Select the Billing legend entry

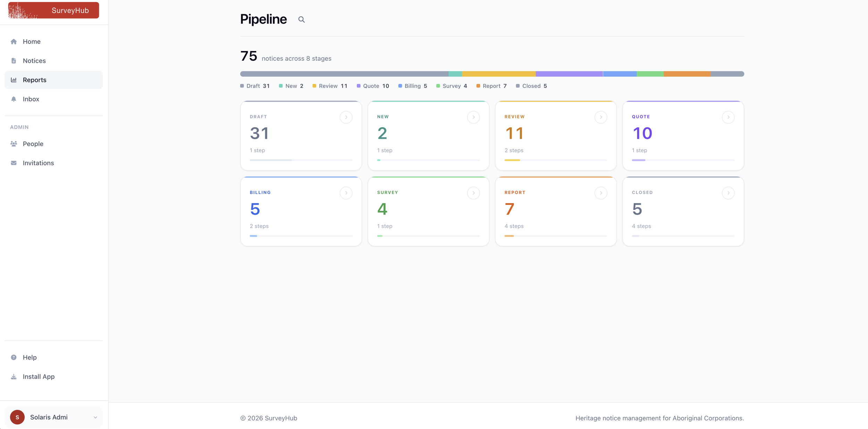tap(412, 86)
